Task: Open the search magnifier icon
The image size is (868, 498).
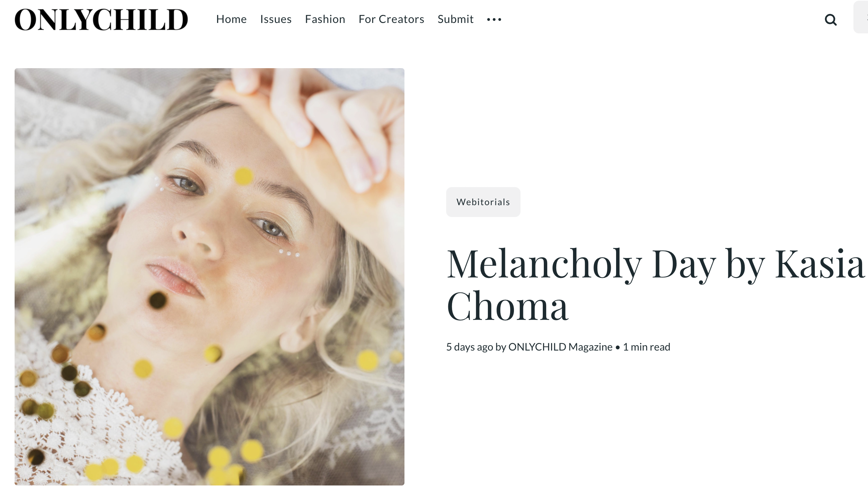Action: coord(830,20)
